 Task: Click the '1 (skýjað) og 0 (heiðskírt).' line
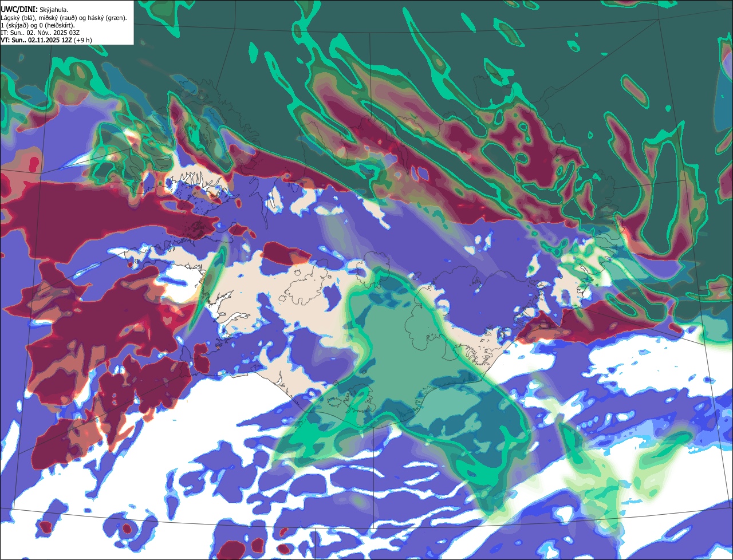[x=37, y=25]
